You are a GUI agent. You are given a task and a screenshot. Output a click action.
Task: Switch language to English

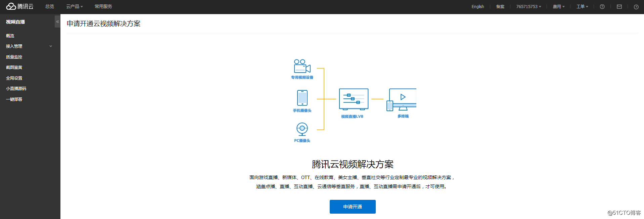[477, 6]
